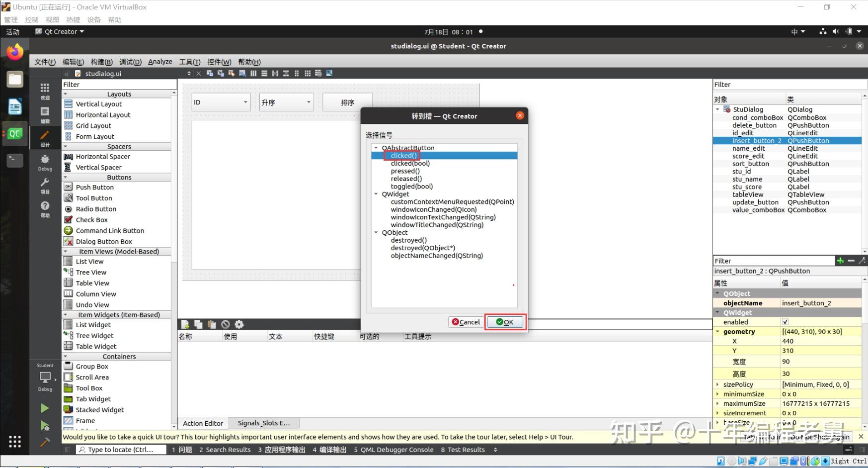
Task: Click the Lay Out in a Form Layout icon
Action: coord(297,73)
